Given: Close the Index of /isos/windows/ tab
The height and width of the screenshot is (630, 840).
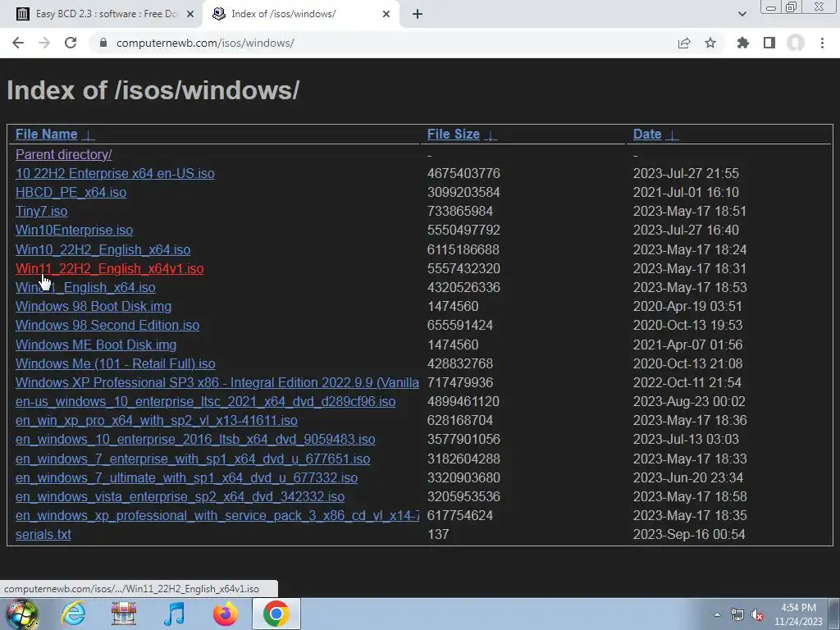Looking at the screenshot, I should click(386, 14).
